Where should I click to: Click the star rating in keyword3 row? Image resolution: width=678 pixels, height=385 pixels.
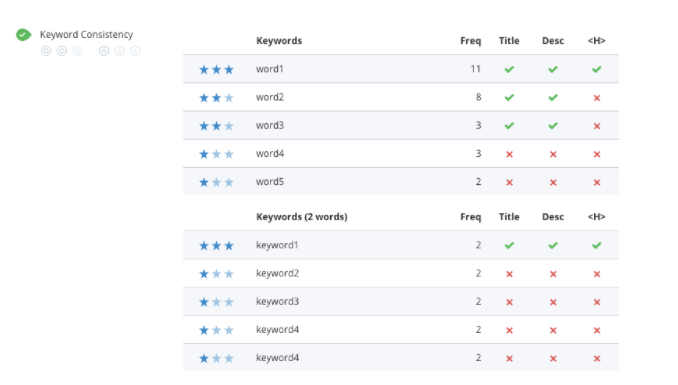(x=216, y=302)
